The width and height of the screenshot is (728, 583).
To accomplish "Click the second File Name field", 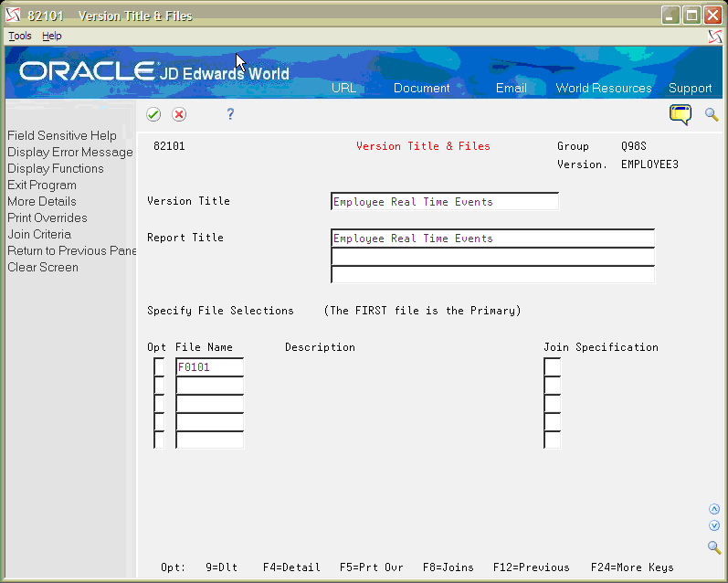I will (x=210, y=386).
